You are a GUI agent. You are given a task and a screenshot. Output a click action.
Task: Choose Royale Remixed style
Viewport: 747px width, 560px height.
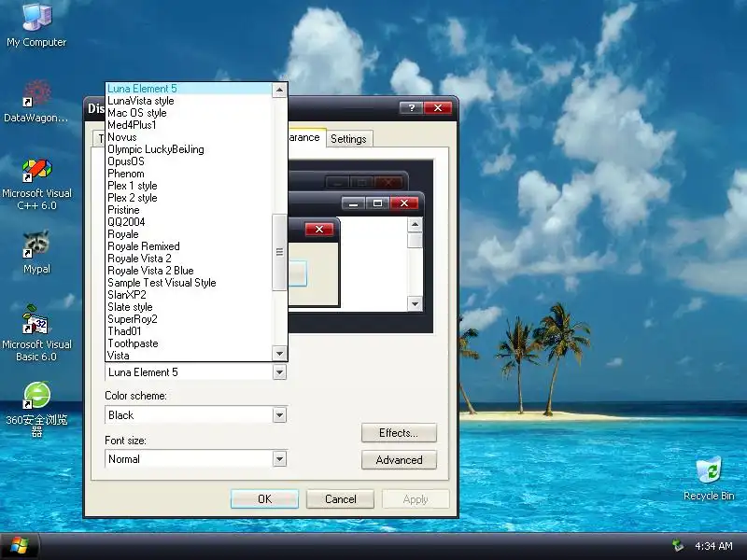pos(189,246)
